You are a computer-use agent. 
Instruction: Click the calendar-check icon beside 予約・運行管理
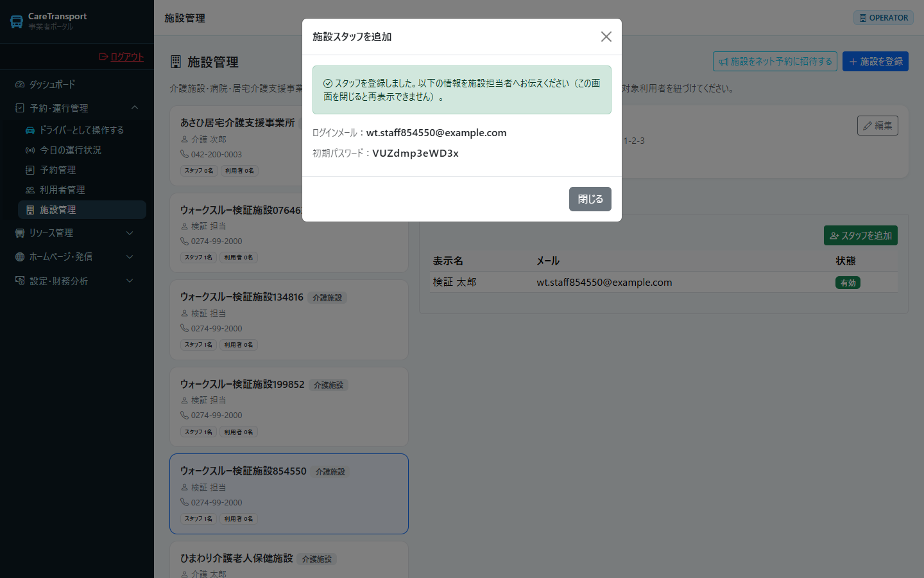20,108
